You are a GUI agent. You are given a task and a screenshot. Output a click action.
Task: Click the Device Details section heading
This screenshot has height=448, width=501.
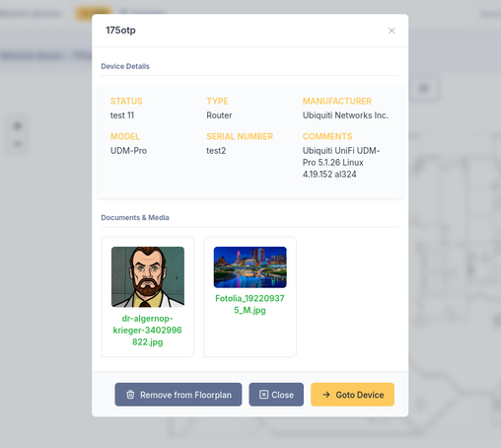(125, 66)
